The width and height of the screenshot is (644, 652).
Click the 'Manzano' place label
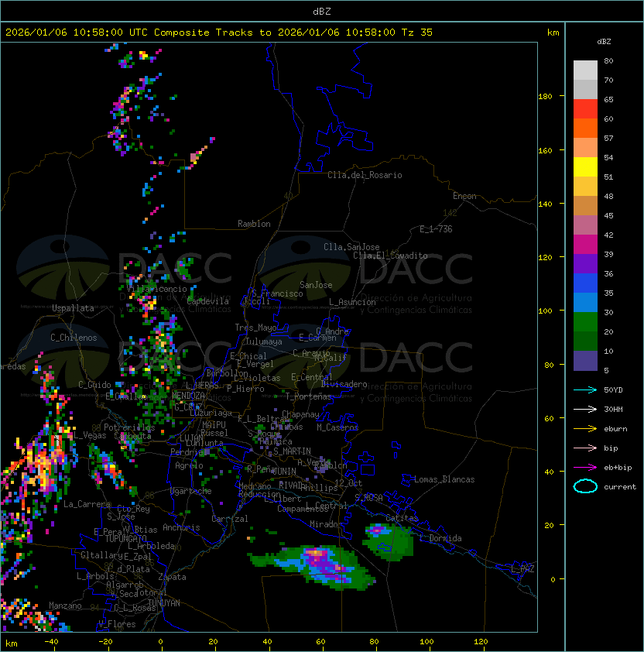click(65, 606)
